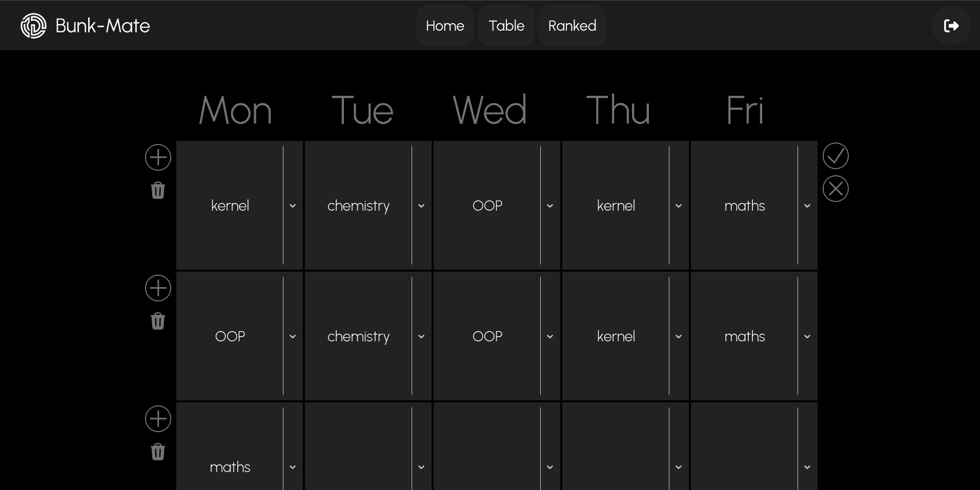
Task: Click the logout icon in the header
Action: [x=951, y=26]
